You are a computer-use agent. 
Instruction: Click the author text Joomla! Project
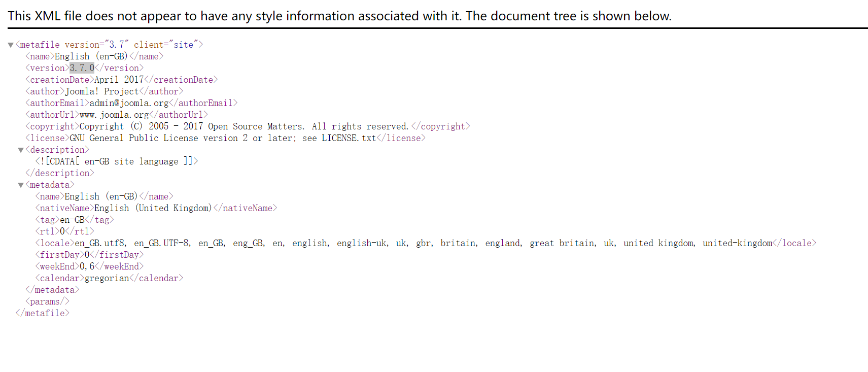coord(101,91)
